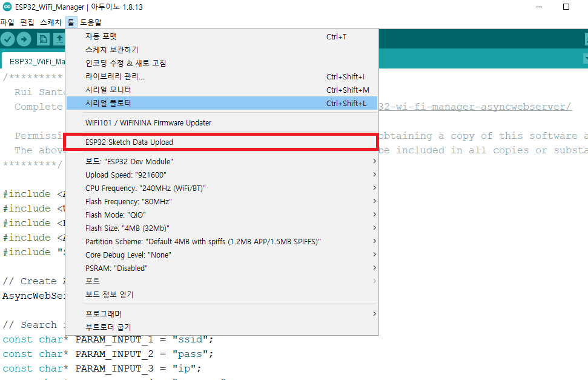Click the Upload arrow toolbar button

coord(24,39)
